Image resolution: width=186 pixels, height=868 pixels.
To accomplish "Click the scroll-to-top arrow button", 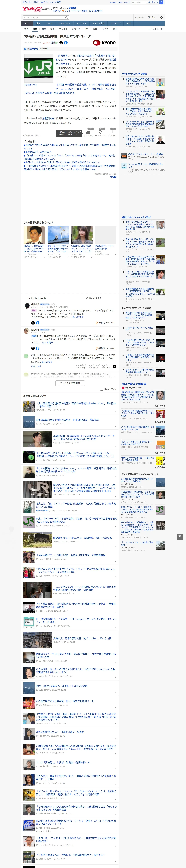I will (180, 536).
